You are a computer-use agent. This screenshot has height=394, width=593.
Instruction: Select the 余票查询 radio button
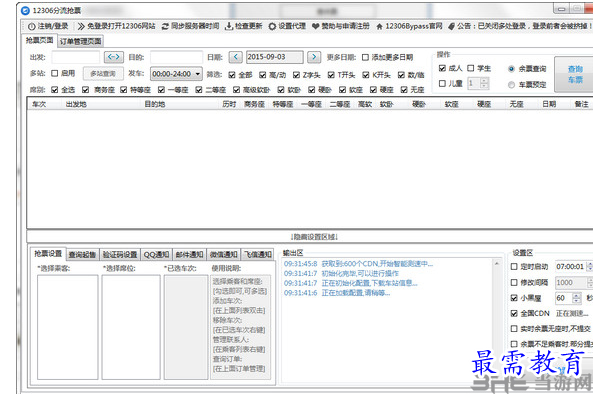(511, 69)
